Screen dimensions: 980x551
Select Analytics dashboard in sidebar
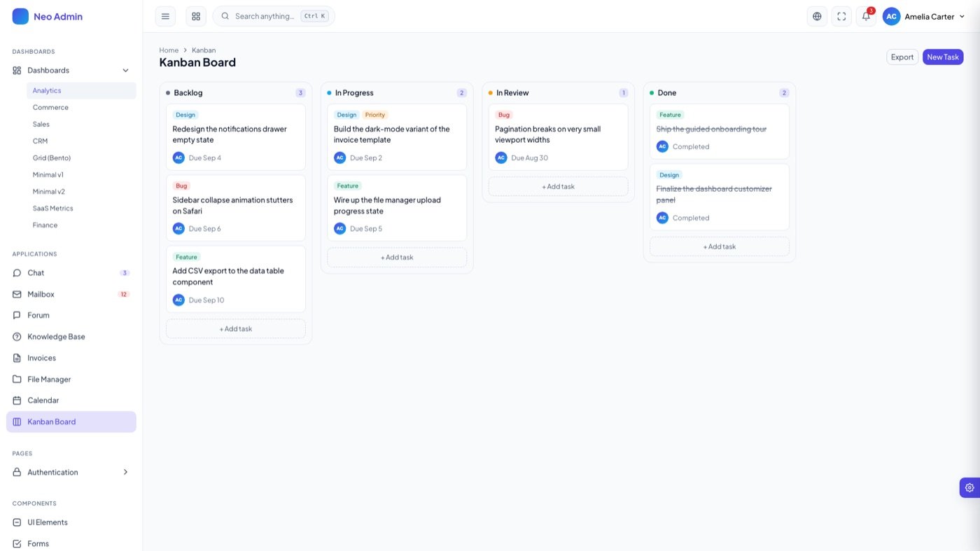coord(81,90)
